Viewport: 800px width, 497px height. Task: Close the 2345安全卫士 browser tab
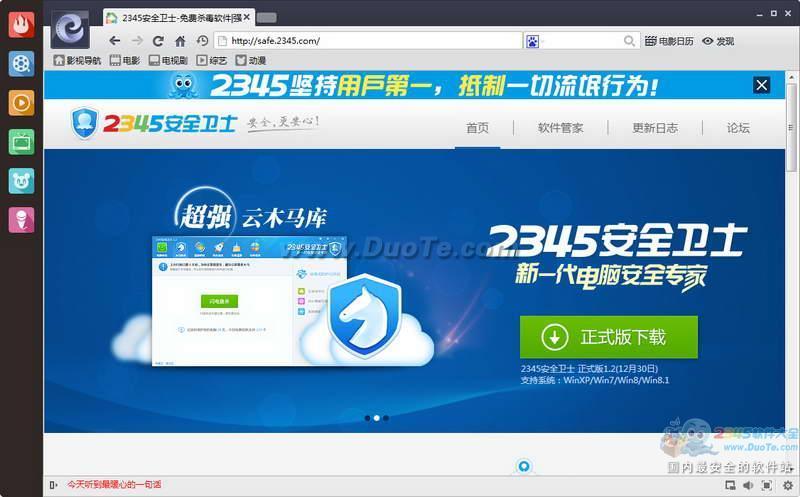click(247, 17)
